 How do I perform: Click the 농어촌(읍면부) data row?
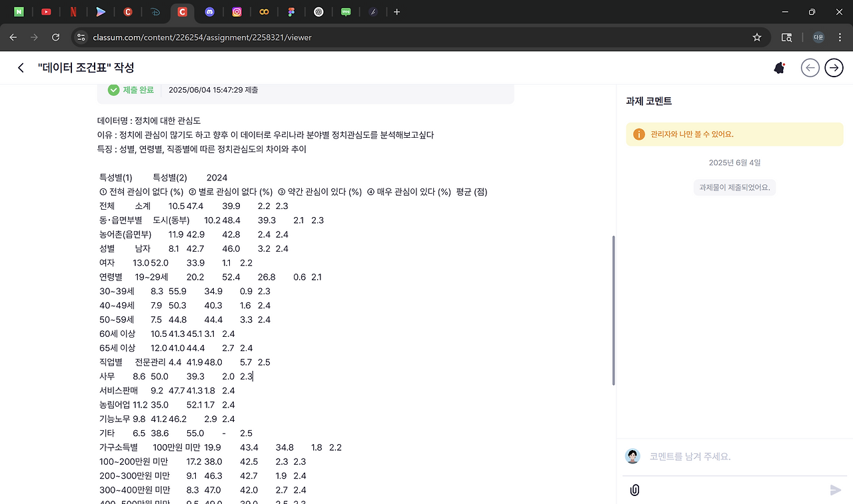click(x=194, y=234)
